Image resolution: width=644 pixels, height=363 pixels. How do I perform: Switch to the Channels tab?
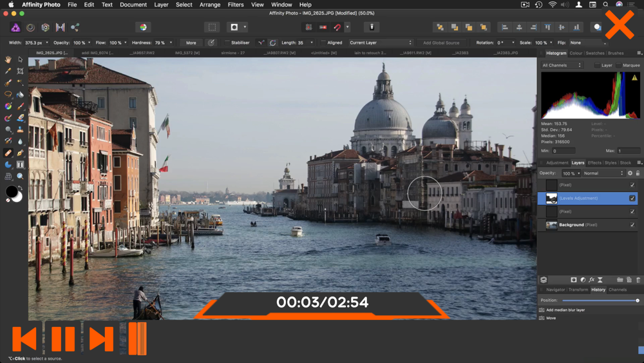[x=618, y=289]
